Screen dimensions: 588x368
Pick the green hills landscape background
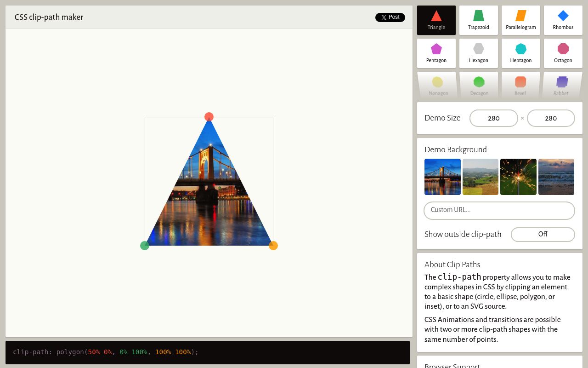[x=480, y=177]
